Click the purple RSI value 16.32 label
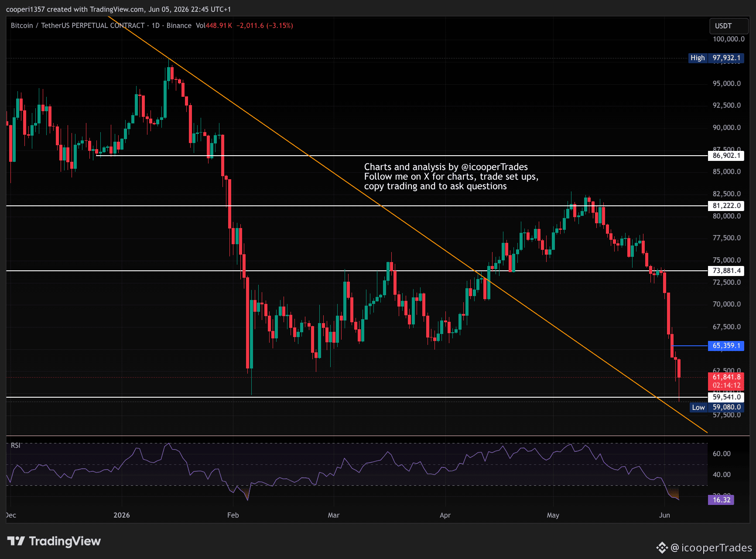756x559 pixels. click(x=721, y=500)
